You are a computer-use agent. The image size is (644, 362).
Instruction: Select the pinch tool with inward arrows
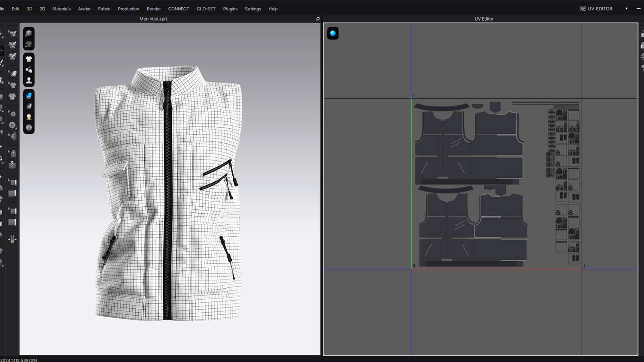click(x=12, y=239)
